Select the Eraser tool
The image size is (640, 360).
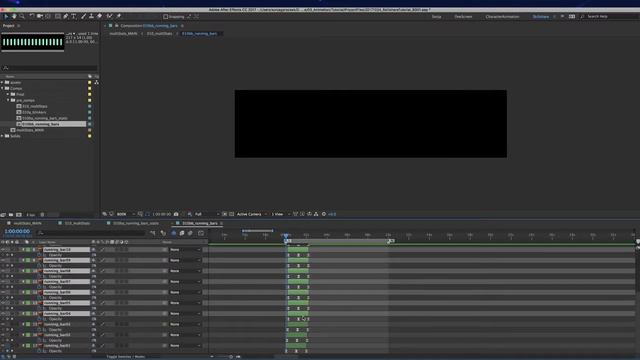(x=99, y=16)
